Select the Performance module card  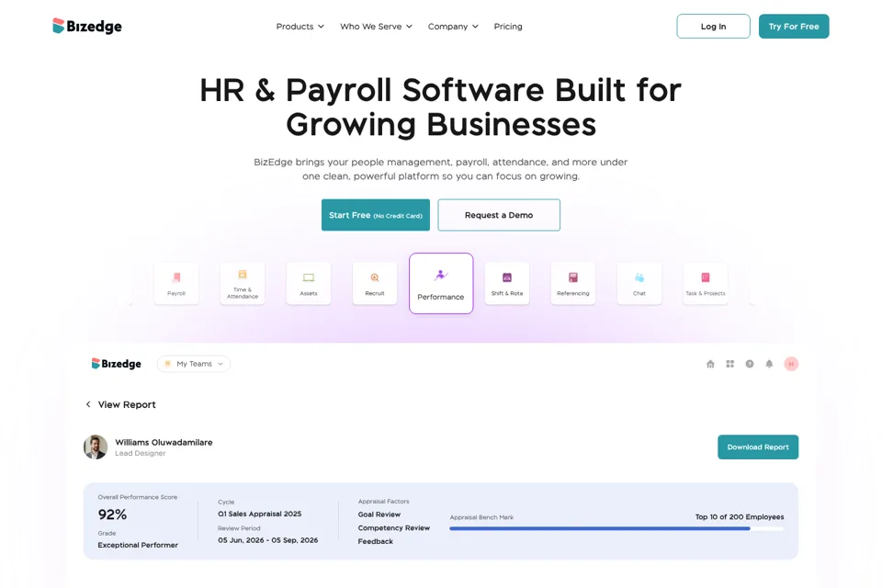(x=441, y=284)
